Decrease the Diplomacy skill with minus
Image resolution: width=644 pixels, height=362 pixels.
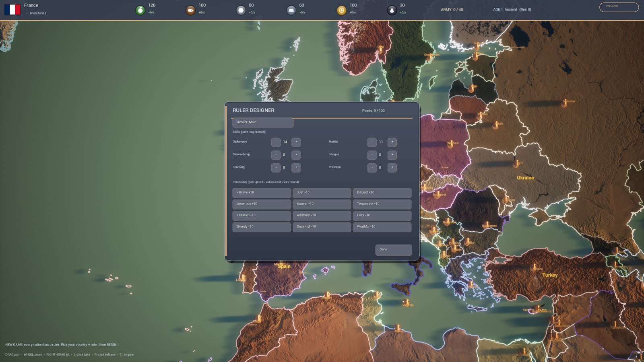(276, 142)
